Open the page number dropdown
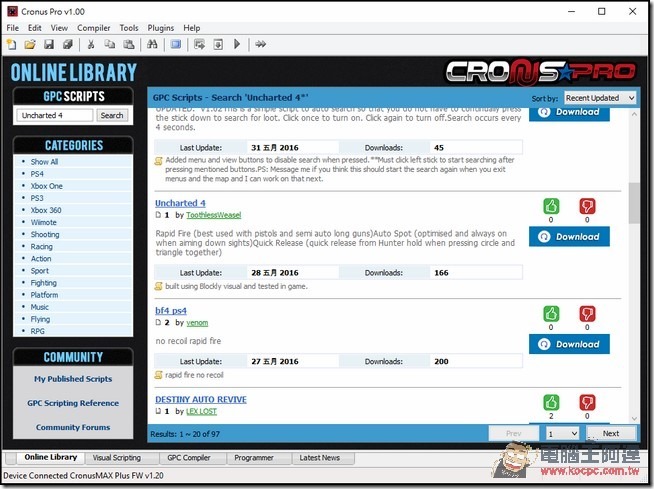Screen dimensions: 654x489 point(562,434)
